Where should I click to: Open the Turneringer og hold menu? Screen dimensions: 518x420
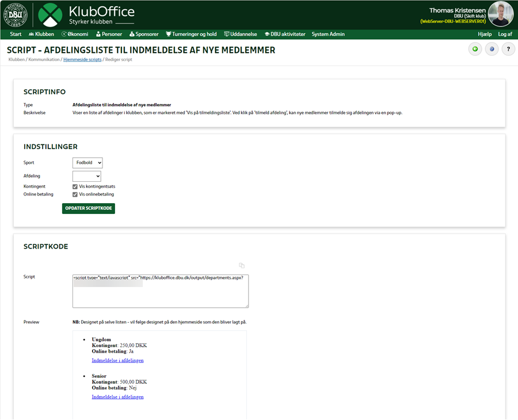(191, 35)
